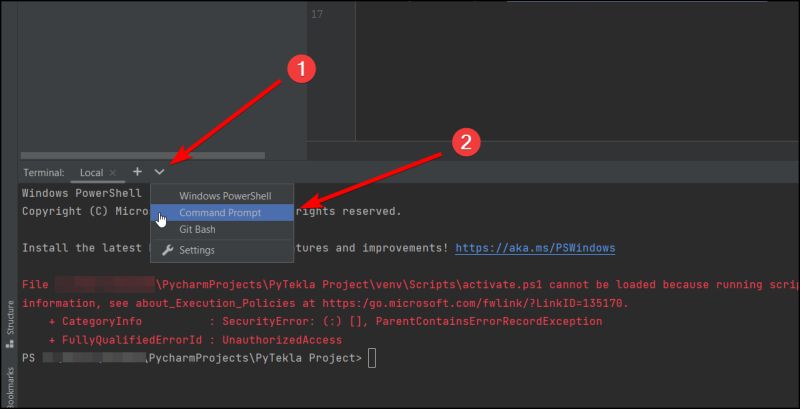Pick Git Bash from the shell menu

click(x=222, y=229)
